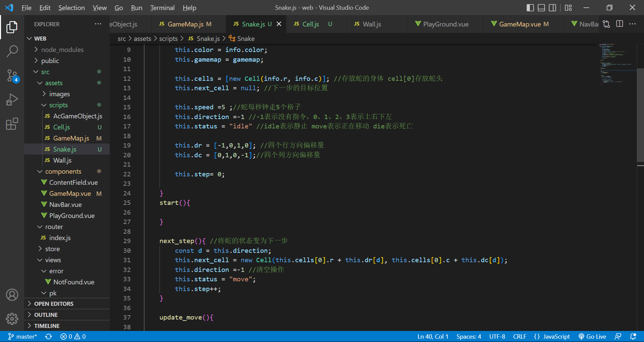Open editor More Actions ellipsis menu

[x=632, y=24]
